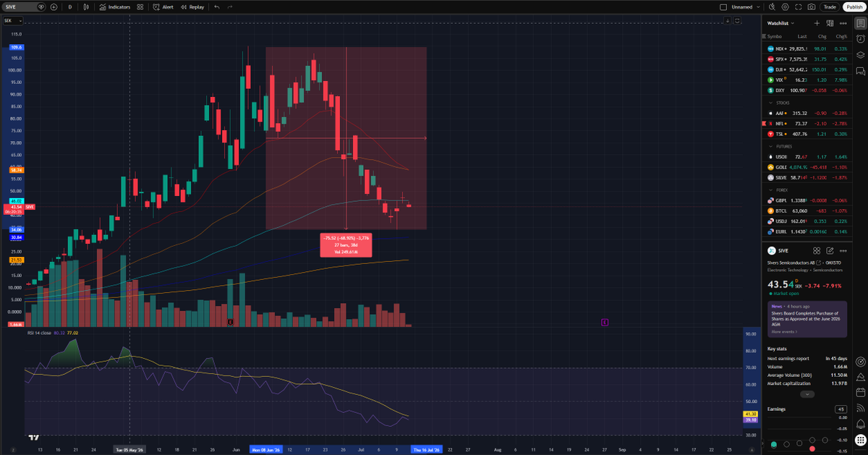Select the USOI futures row
This screenshot has width=868, height=455.
tap(807, 156)
